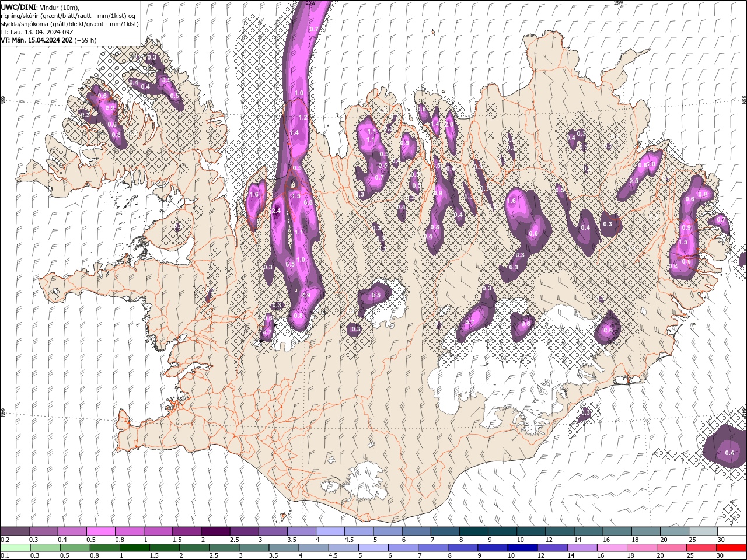The image size is (747, 560).
Task: Click the 15W longitude label at the top edge
Action: [x=618, y=3]
